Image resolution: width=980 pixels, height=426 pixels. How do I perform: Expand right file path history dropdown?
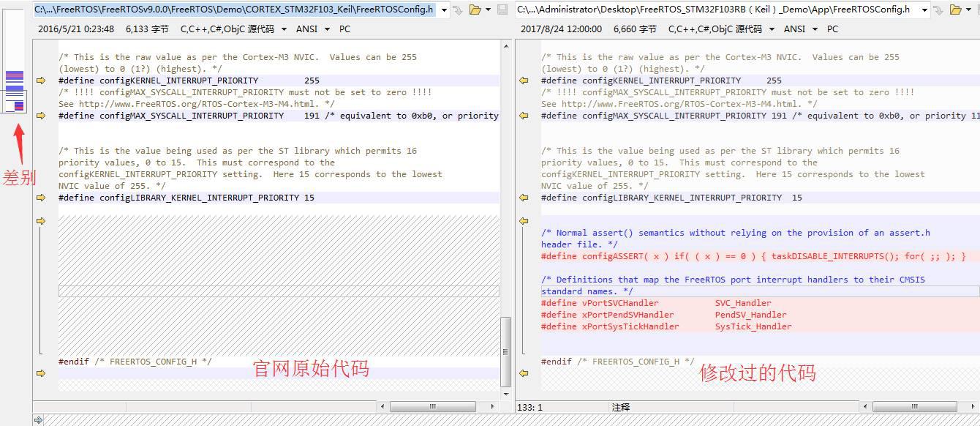coord(924,10)
